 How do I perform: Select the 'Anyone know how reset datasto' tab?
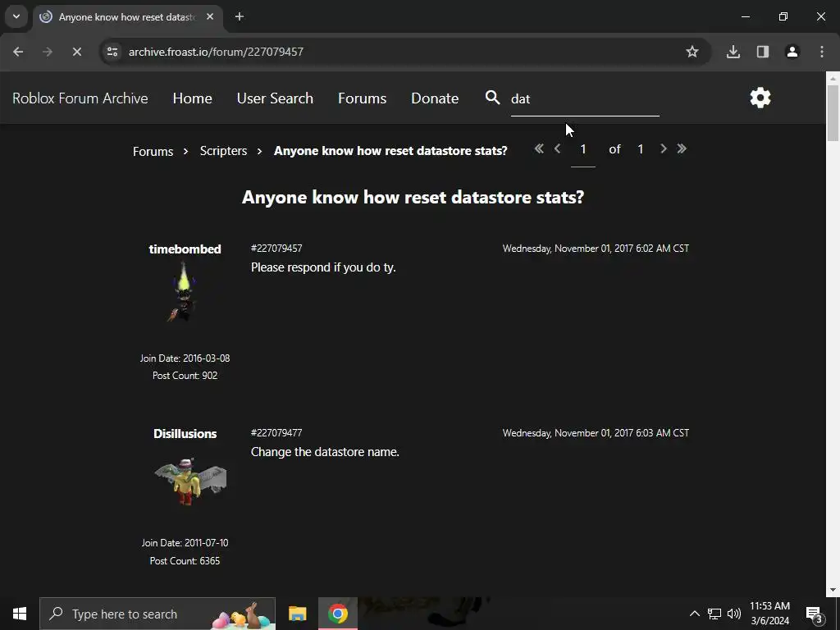click(128, 16)
